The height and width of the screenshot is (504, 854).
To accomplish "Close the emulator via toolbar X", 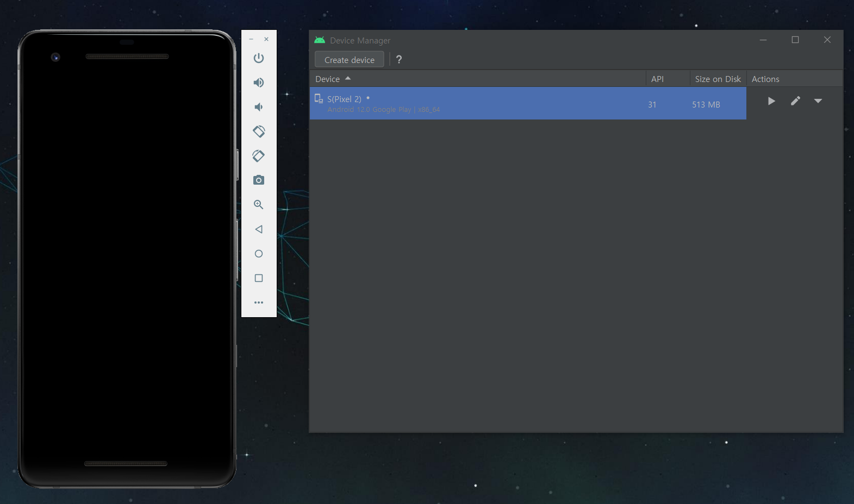I will 266,39.
